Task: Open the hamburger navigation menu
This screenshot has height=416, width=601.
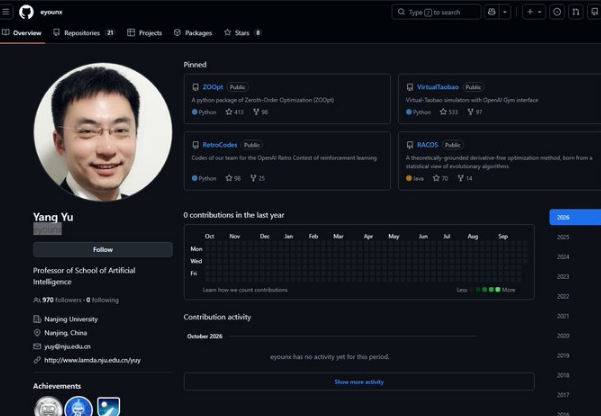Action: click(5, 12)
